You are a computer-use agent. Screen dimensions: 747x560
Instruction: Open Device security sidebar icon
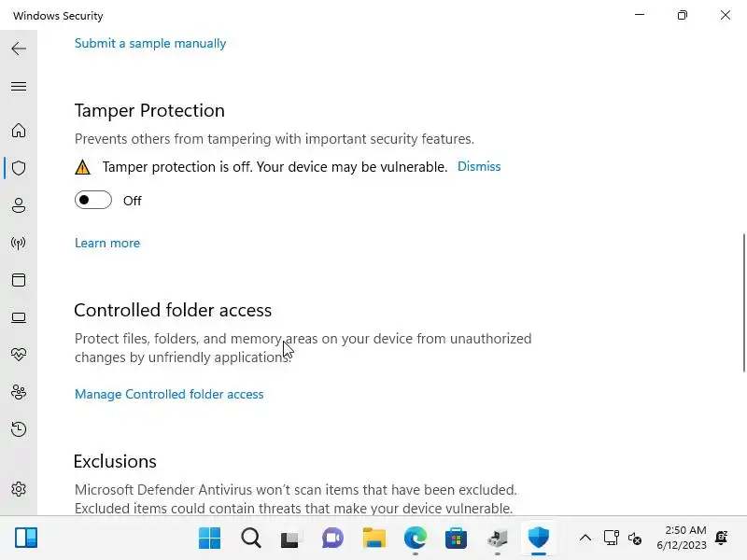click(19, 317)
